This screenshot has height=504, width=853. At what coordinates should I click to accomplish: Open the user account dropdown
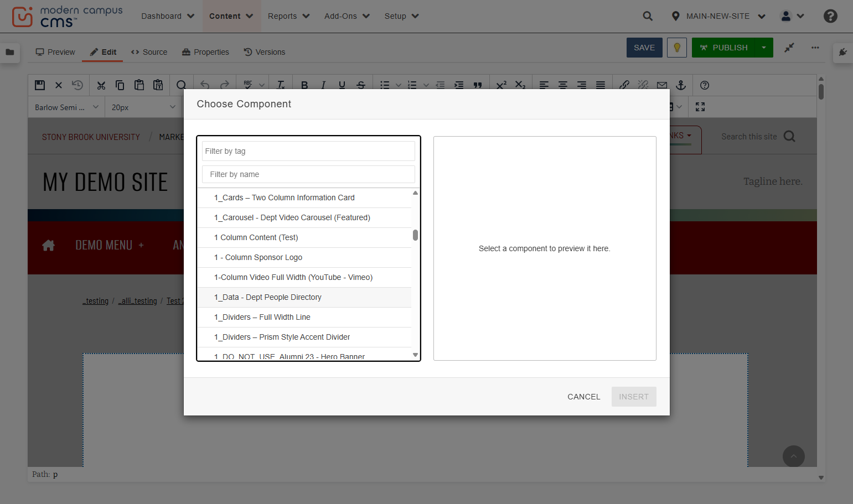coord(792,16)
